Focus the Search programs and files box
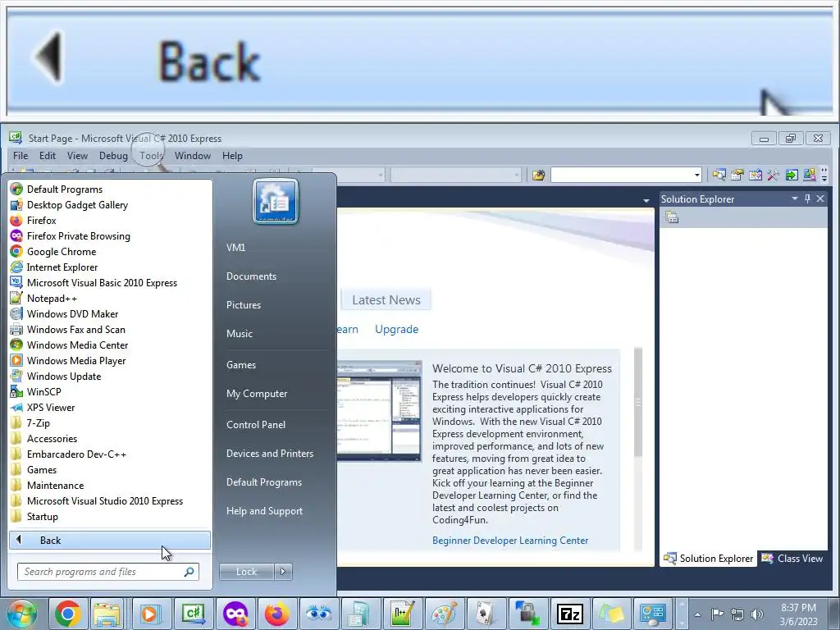 (x=107, y=572)
